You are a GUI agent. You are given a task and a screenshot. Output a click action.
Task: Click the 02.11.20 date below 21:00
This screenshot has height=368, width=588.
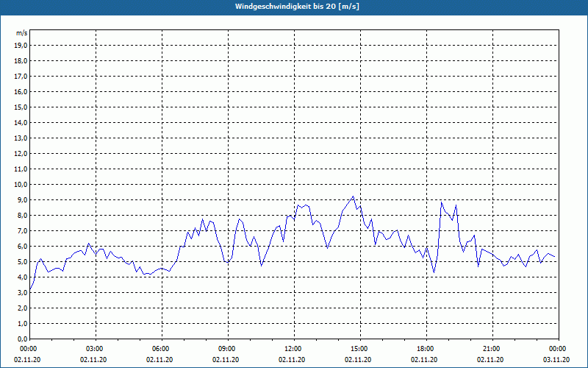click(490, 360)
